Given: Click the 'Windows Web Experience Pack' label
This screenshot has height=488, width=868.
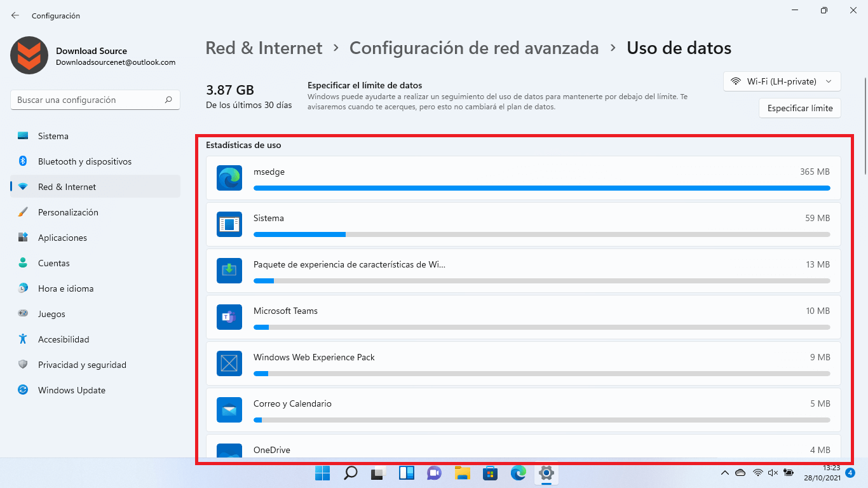Looking at the screenshot, I should pyautogui.click(x=314, y=357).
